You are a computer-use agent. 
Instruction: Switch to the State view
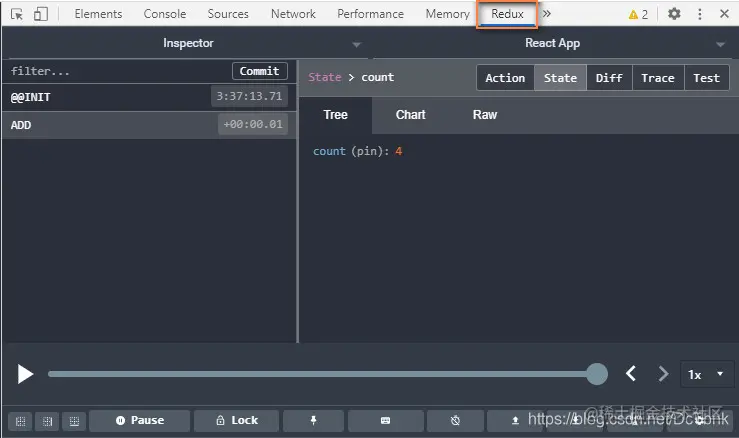[x=560, y=78]
